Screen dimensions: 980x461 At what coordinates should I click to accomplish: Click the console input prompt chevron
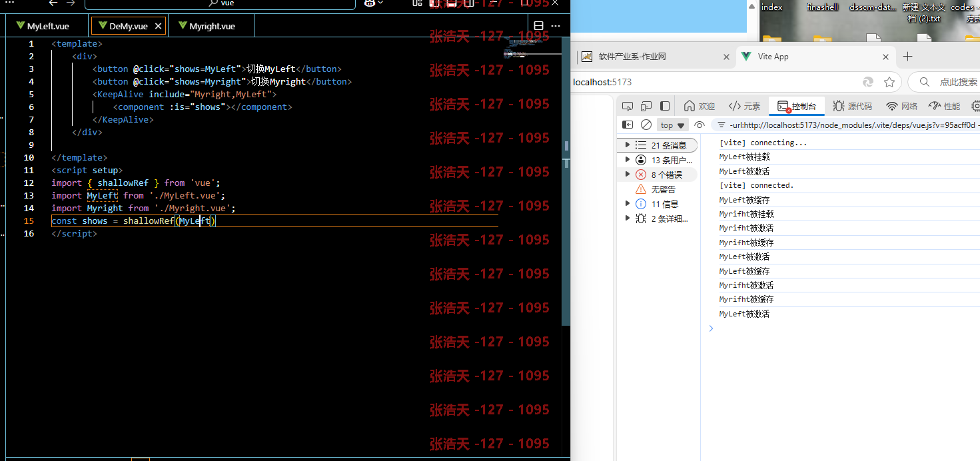[x=711, y=328]
